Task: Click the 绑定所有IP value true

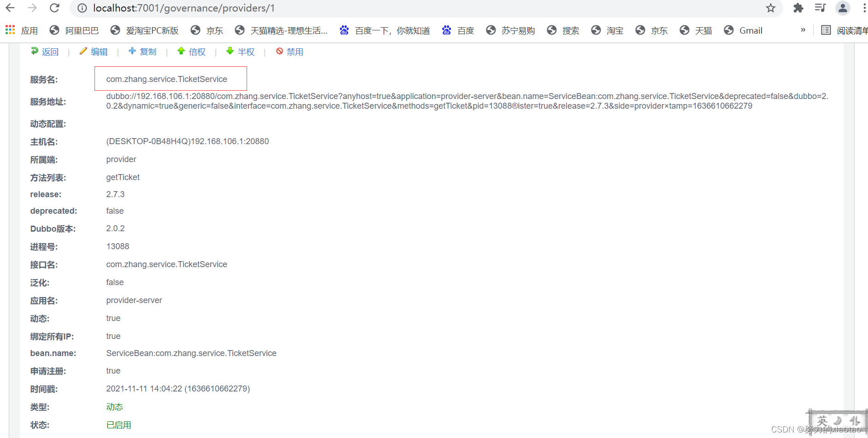Action: pyautogui.click(x=113, y=336)
